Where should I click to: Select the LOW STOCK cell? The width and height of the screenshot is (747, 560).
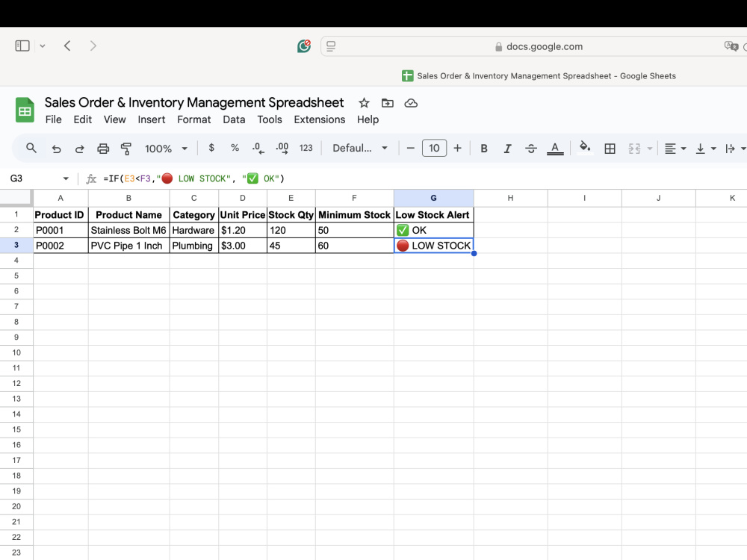(x=433, y=245)
